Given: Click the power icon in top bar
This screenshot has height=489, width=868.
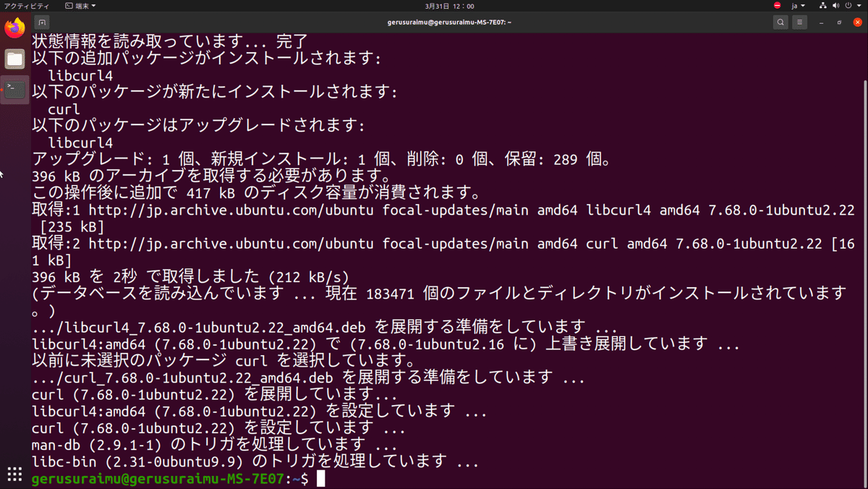Looking at the screenshot, I should [848, 6].
